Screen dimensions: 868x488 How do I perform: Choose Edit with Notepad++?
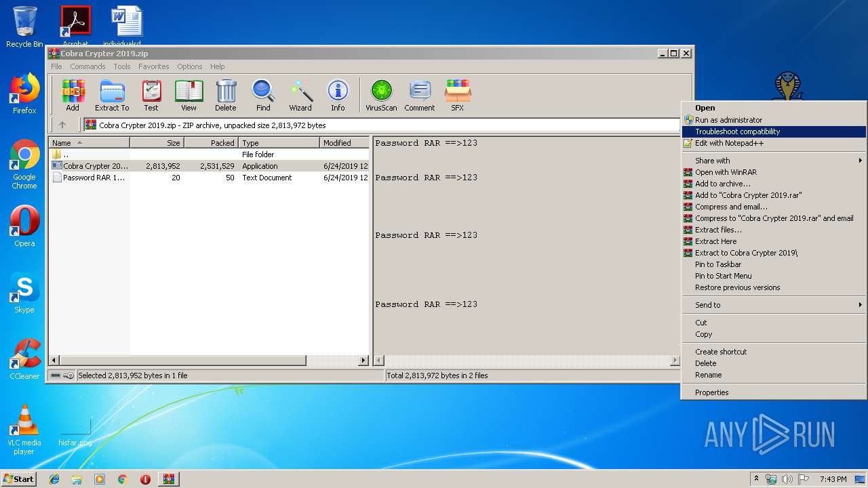[774, 143]
